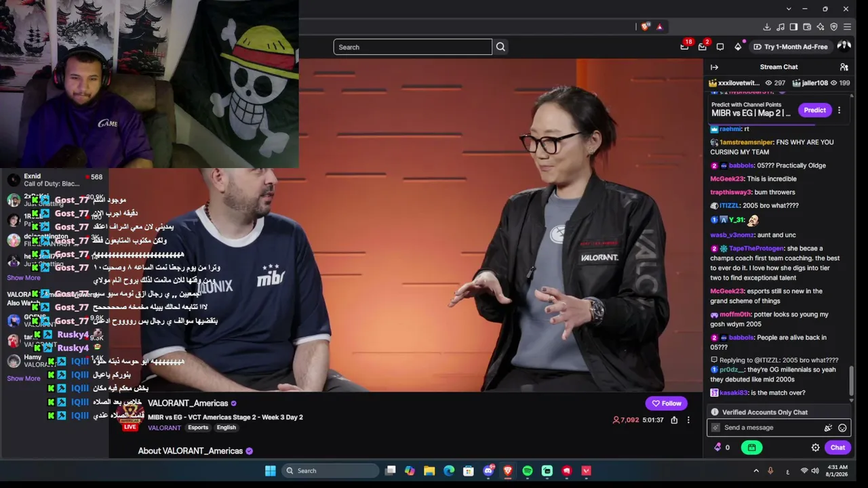Open the chat community users icon
The width and height of the screenshot is (868, 488).
coord(844,67)
